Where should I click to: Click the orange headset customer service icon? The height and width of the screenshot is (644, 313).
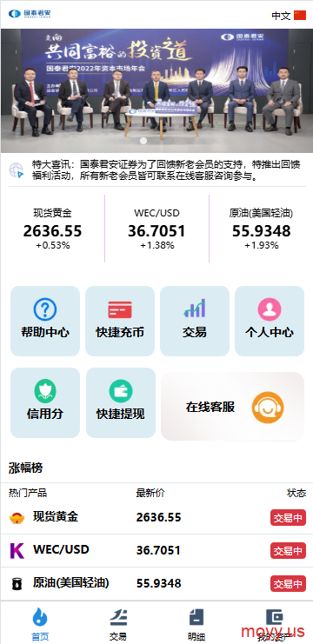click(268, 408)
